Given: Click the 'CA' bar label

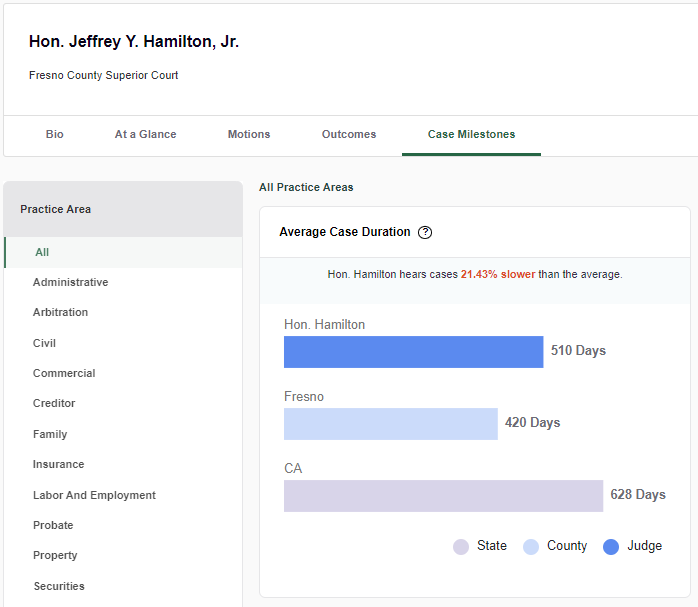Looking at the screenshot, I should (x=293, y=469).
